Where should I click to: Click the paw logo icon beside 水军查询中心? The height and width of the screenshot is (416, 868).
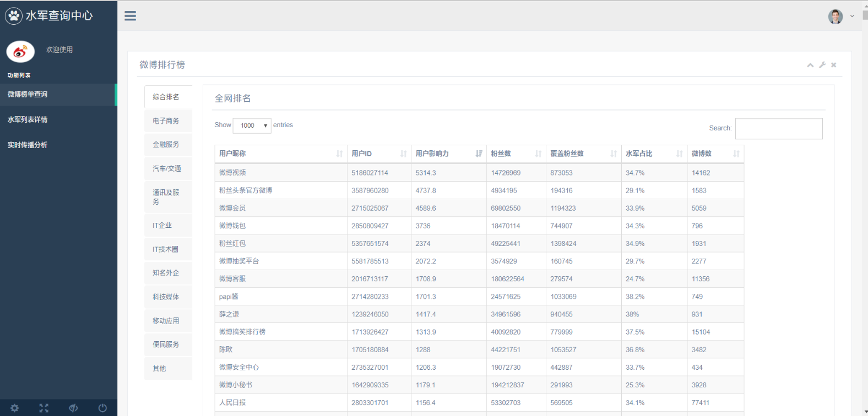pyautogui.click(x=13, y=16)
